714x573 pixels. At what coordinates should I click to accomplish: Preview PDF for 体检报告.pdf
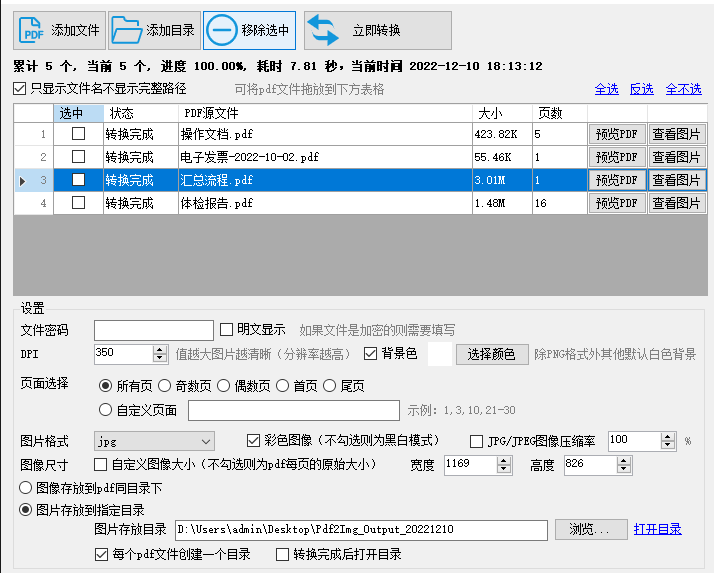click(x=617, y=203)
